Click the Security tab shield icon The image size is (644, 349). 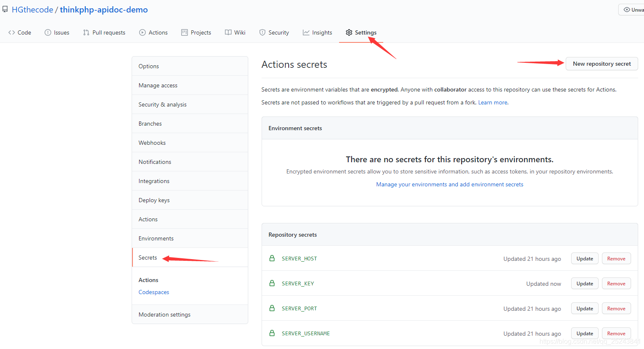coord(262,32)
